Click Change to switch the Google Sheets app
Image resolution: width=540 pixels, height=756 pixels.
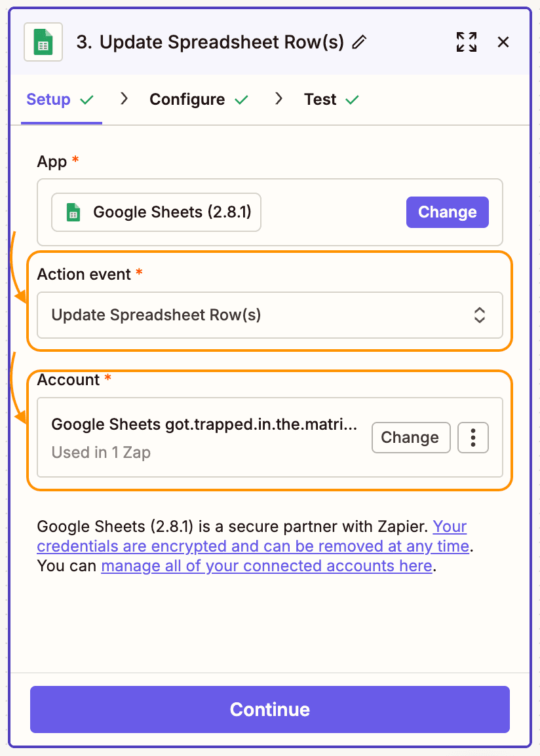pyautogui.click(x=447, y=212)
